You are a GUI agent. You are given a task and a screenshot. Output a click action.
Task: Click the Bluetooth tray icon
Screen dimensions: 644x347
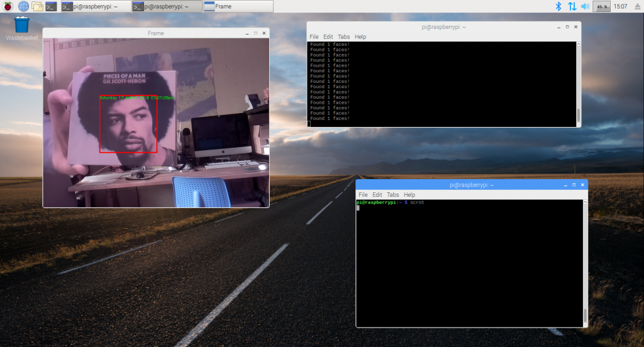[x=557, y=6]
